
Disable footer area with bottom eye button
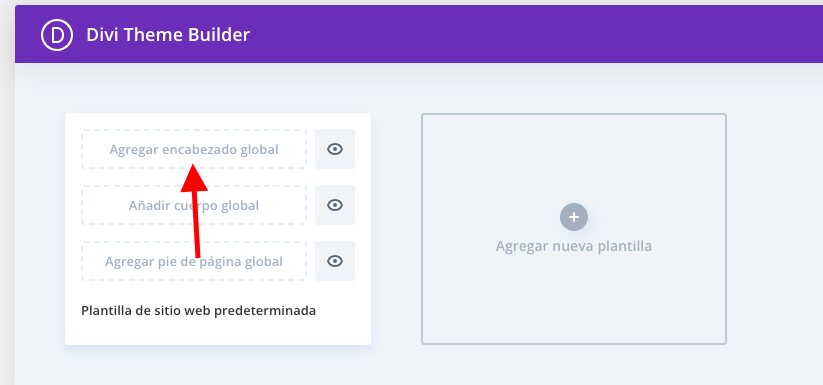[x=335, y=261]
